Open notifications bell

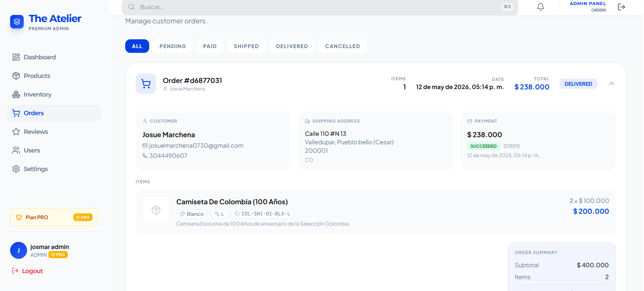[541, 7]
